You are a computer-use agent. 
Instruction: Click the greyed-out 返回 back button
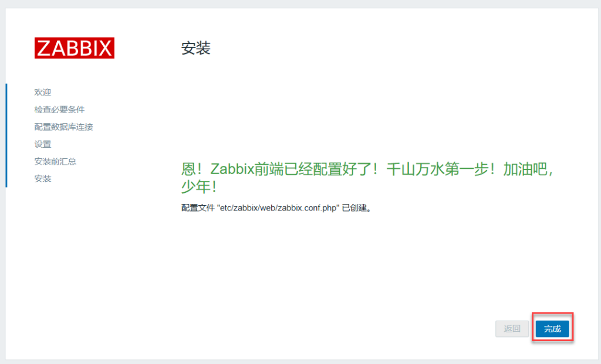(x=512, y=329)
